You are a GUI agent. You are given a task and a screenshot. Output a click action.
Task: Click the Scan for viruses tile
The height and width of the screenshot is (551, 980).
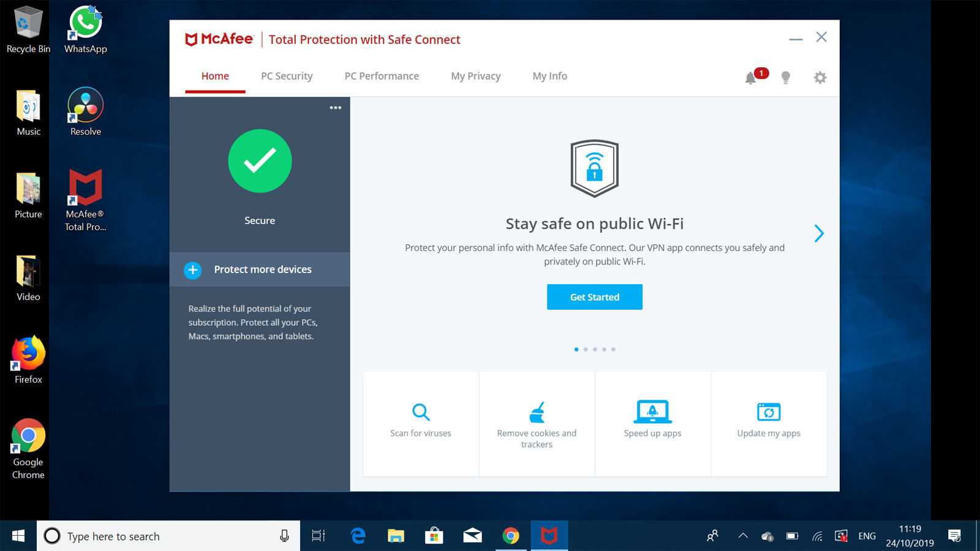coord(421,422)
